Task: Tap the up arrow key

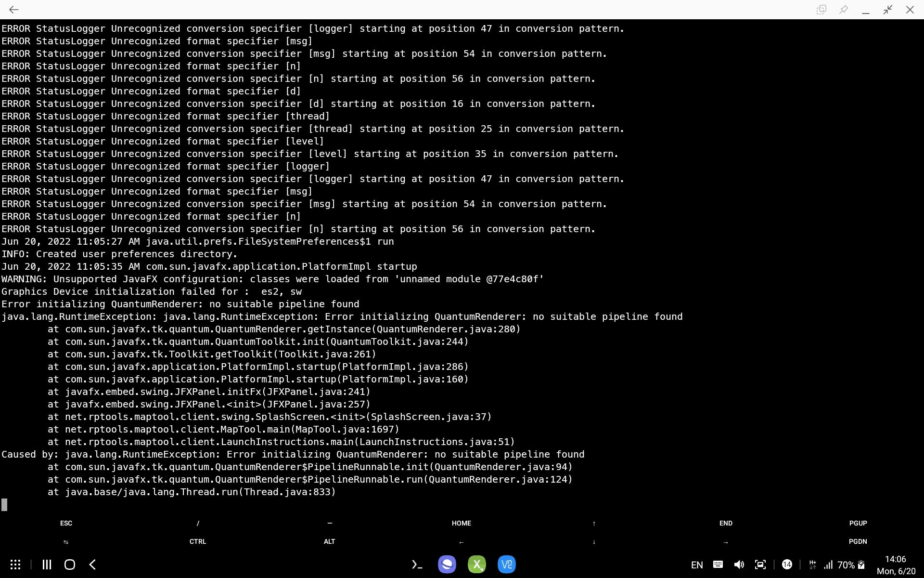Action: click(594, 523)
